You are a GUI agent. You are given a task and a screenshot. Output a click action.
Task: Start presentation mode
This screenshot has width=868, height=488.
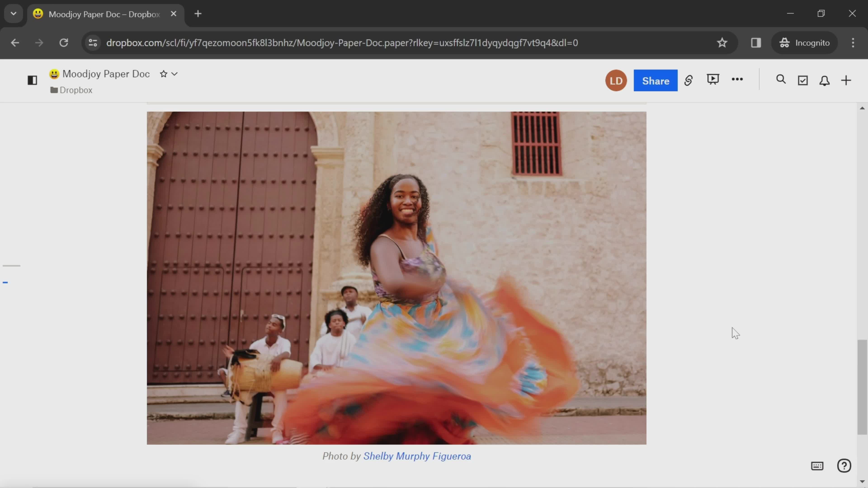click(x=713, y=80)
